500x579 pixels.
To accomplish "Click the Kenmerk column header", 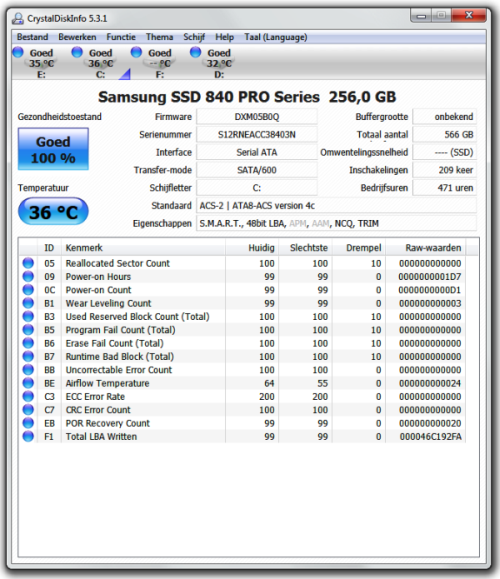I will tap(143, 247).
